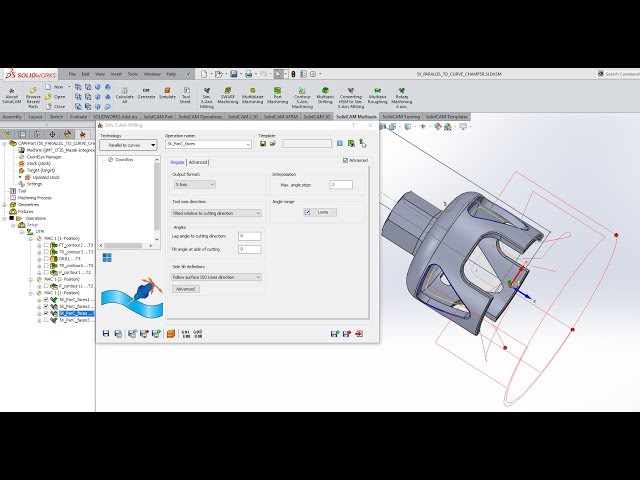Click the Max. angle step field
Screen dimensions: 640x480
[x=341, y=184]
